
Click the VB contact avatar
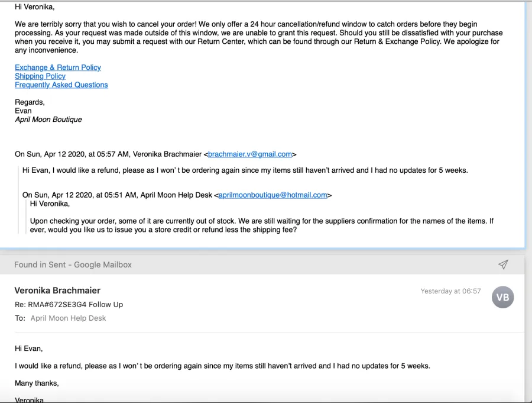click(502, 297)
